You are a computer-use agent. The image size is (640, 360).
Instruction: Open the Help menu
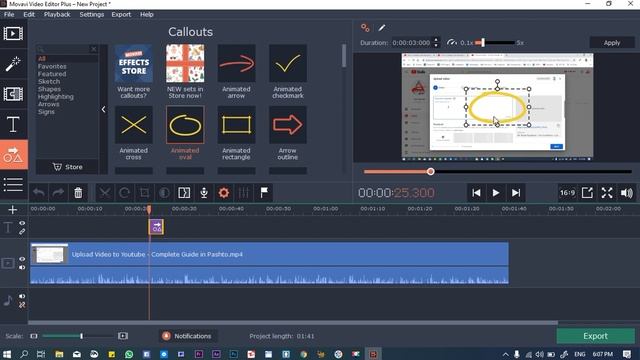pyautogui.click(x=147, y=14)
